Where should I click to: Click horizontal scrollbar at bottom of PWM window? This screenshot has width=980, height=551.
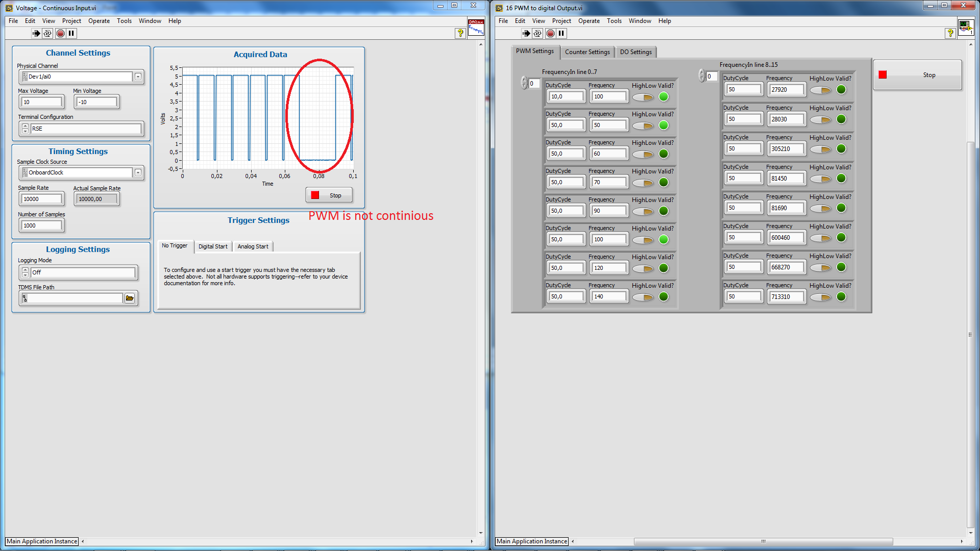(x=763, y=541)
